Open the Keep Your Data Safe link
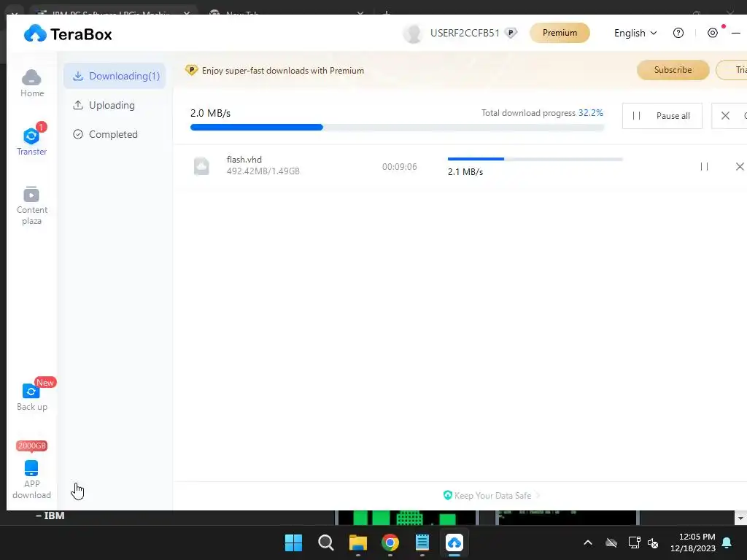 (492, 496)
